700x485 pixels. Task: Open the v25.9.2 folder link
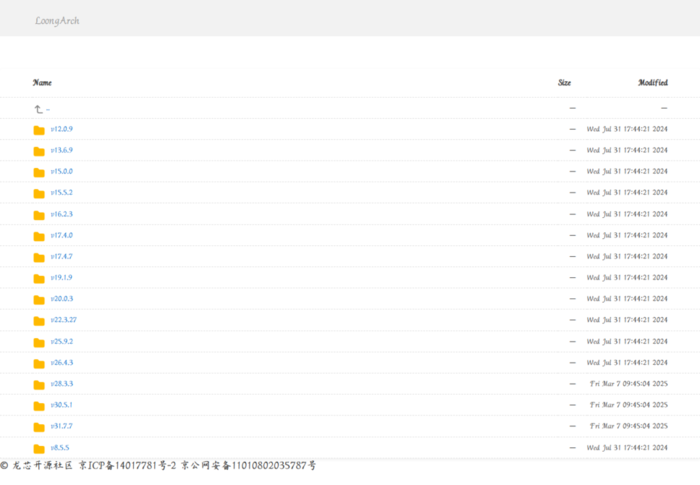point(62,341)
